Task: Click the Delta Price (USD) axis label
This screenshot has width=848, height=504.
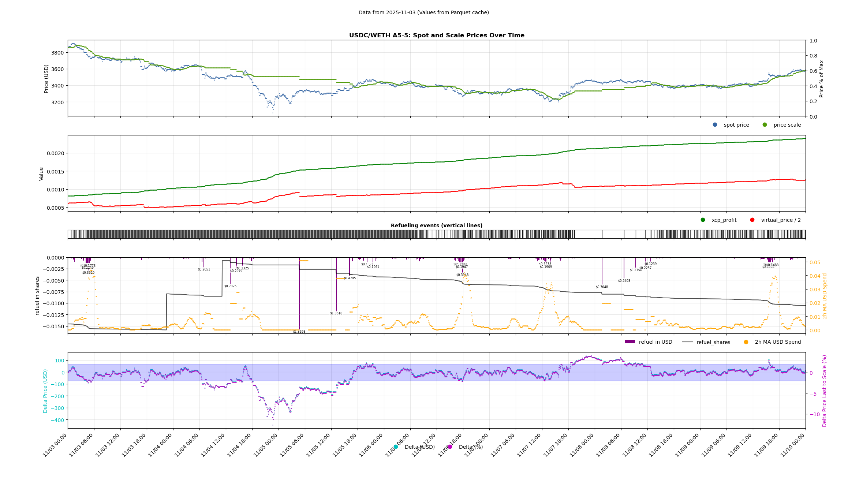Action: click(45, 391)
